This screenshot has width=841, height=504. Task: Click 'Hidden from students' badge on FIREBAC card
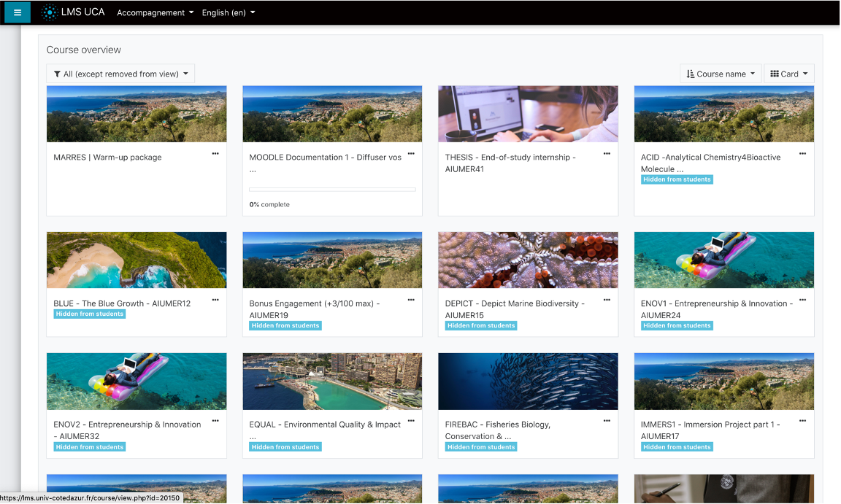tap(481, 446)
